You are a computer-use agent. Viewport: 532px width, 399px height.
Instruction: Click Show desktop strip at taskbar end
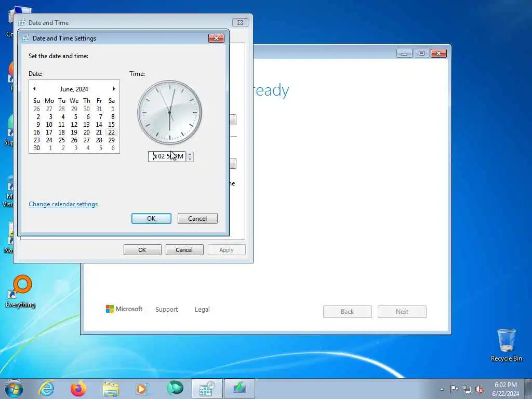click(528, 389)
